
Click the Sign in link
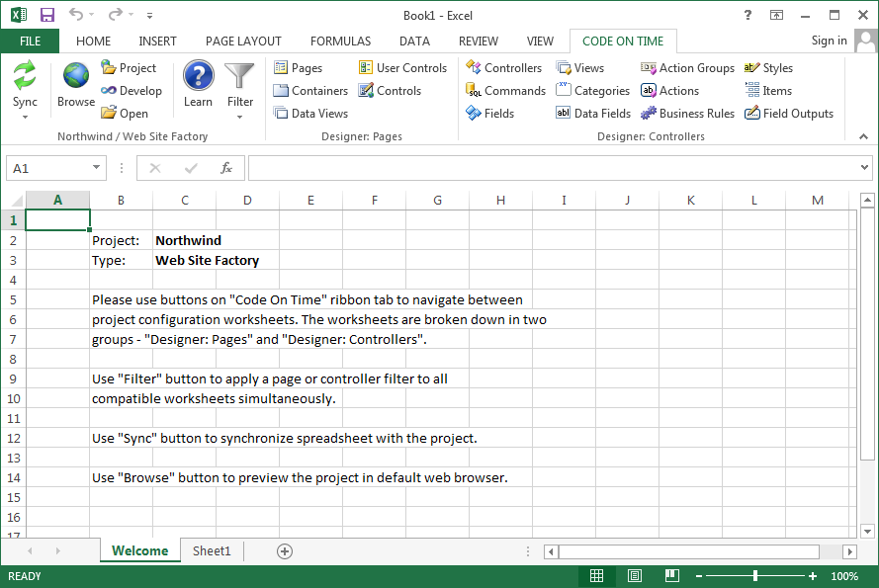829,41
